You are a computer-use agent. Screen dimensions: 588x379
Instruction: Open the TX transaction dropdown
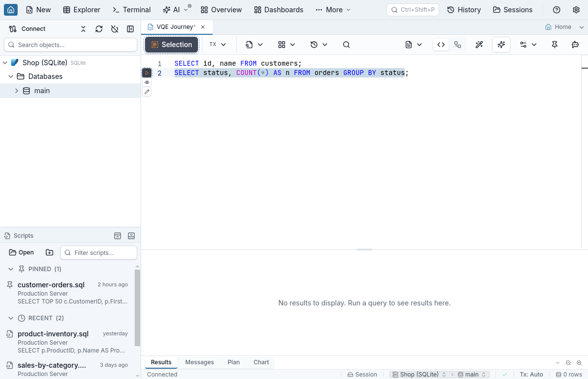(x=218, y=45)
